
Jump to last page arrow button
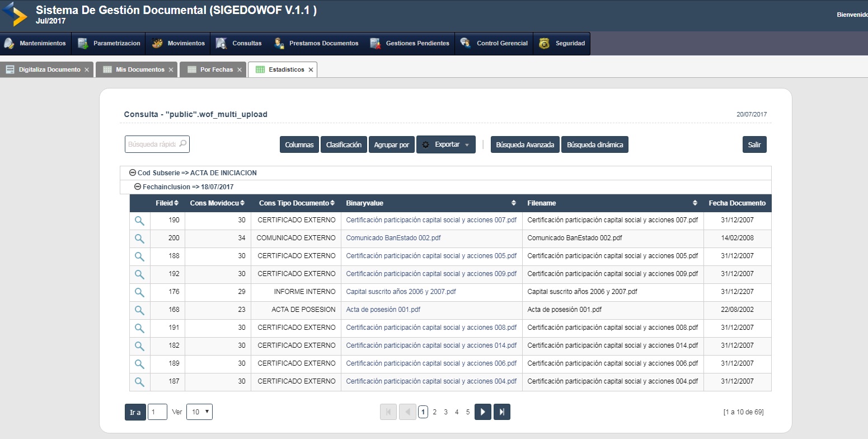502,412
